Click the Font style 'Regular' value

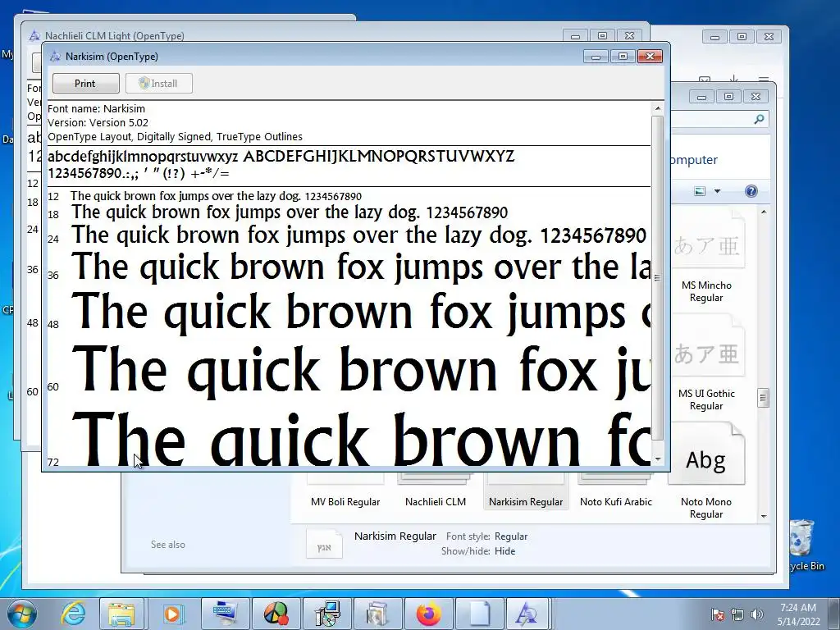point(511,536)
